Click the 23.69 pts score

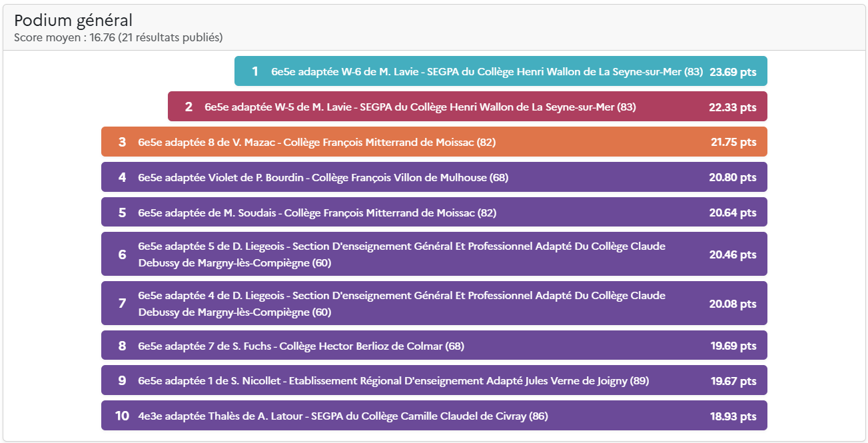[733, 71]
